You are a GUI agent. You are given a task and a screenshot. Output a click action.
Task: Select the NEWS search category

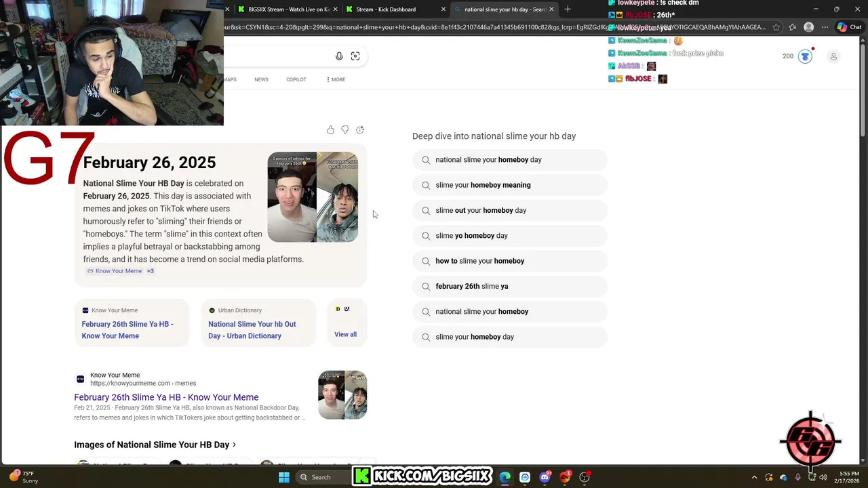[261, 79]
